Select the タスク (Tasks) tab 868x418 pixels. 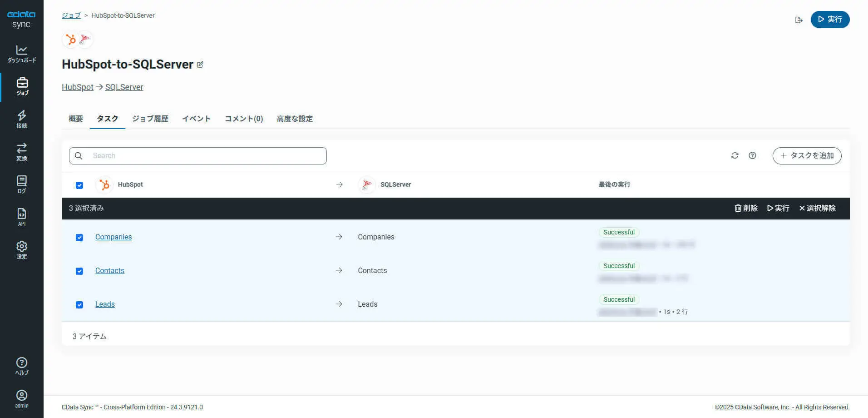pos(108,119)
